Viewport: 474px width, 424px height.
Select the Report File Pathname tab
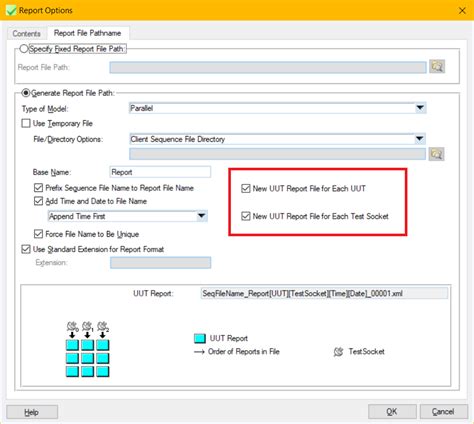pyautogui.click(x=88, y=33)
